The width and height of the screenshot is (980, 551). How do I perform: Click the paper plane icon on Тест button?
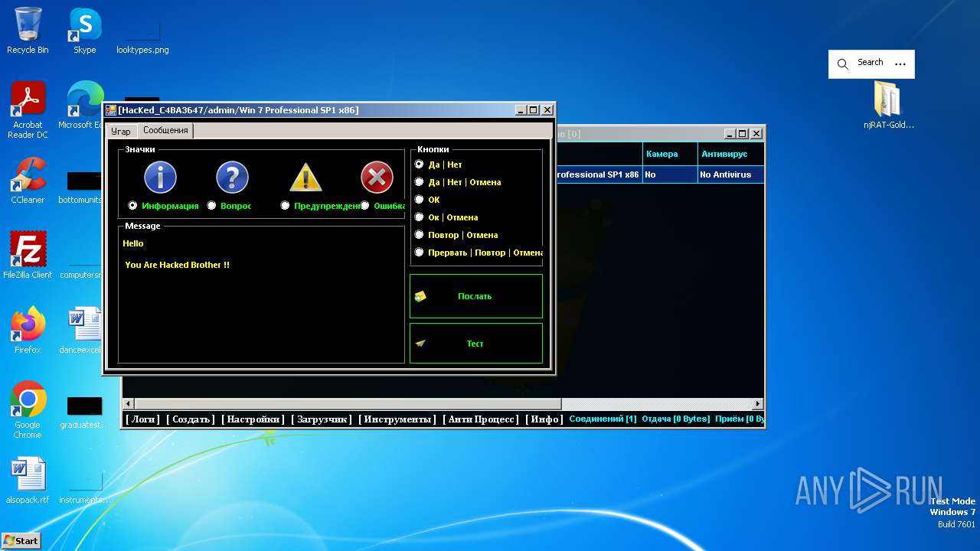(x=420, y=344)
